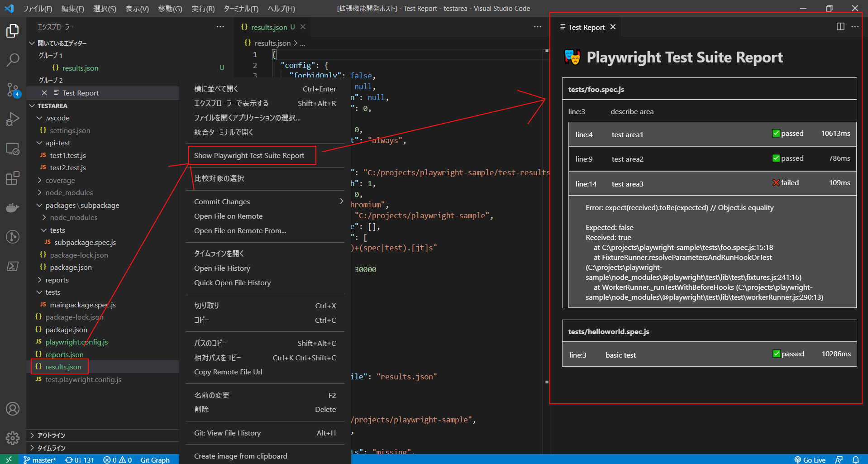Choose Create image from clipboard
The image size is (868, 464).
pyautogui.click(x=265, y=456)
